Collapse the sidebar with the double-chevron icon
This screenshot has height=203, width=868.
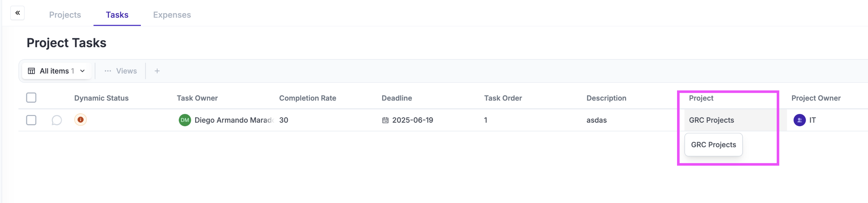coord(18,13)
